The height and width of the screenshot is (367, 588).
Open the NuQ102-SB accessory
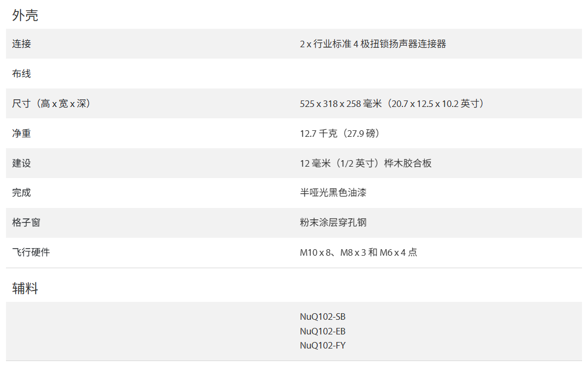323,317
